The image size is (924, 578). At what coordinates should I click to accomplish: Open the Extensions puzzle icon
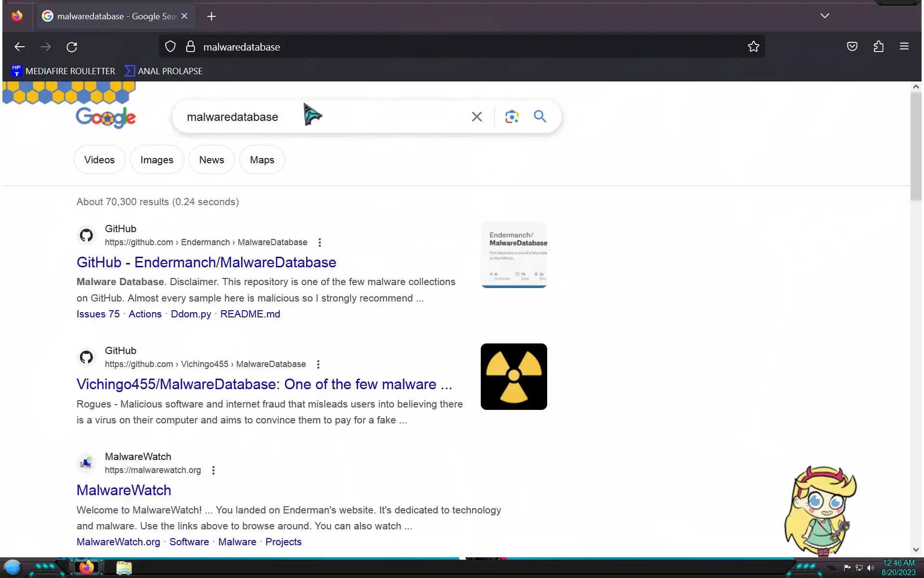(x=878, y=47)
